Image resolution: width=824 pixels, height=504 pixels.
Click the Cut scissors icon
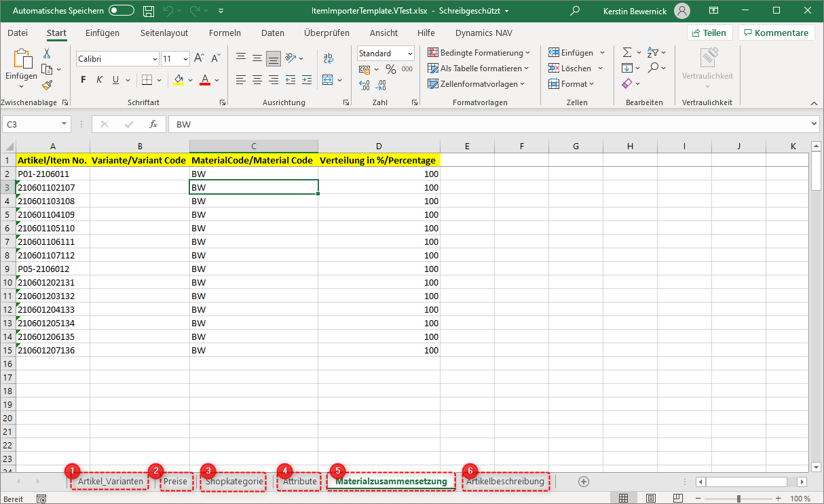coord(47,53)
